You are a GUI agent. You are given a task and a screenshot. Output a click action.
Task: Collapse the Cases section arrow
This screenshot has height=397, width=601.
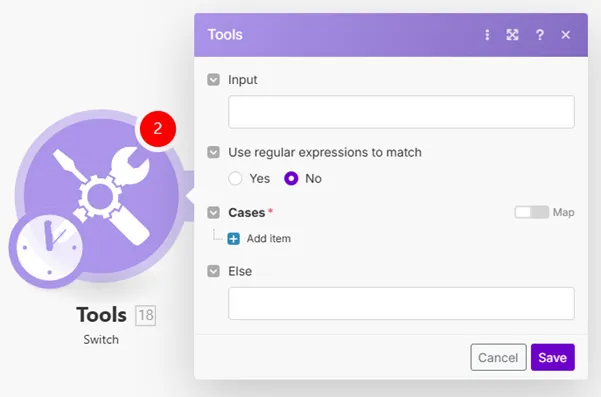point(213,212)
